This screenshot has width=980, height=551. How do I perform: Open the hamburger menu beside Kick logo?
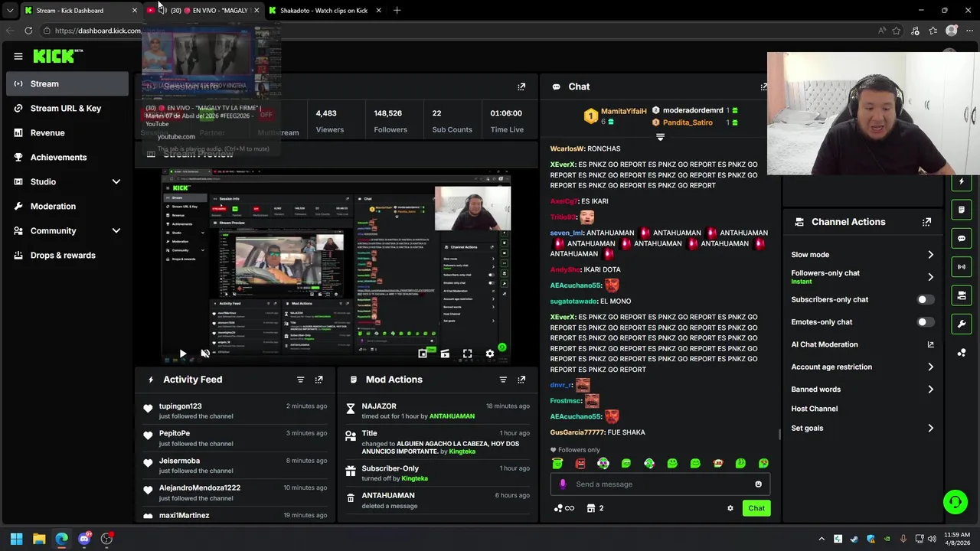click(18, 56)
